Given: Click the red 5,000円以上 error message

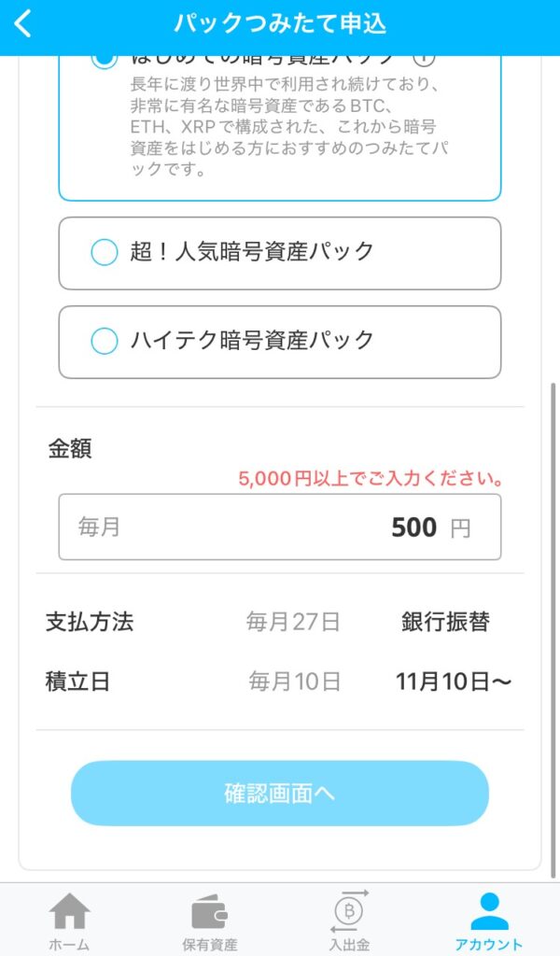Looking at the screenshot, I should 371,481.
